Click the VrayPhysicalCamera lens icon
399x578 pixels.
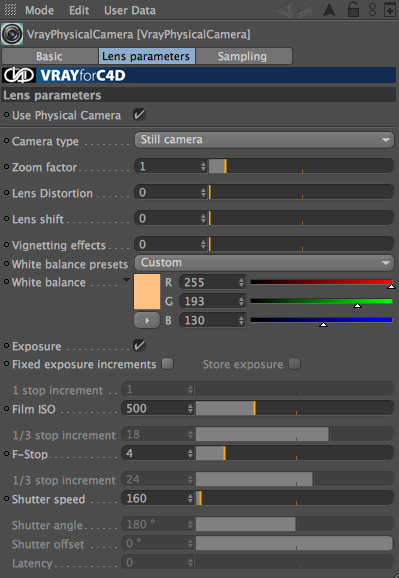pos(12,34)
